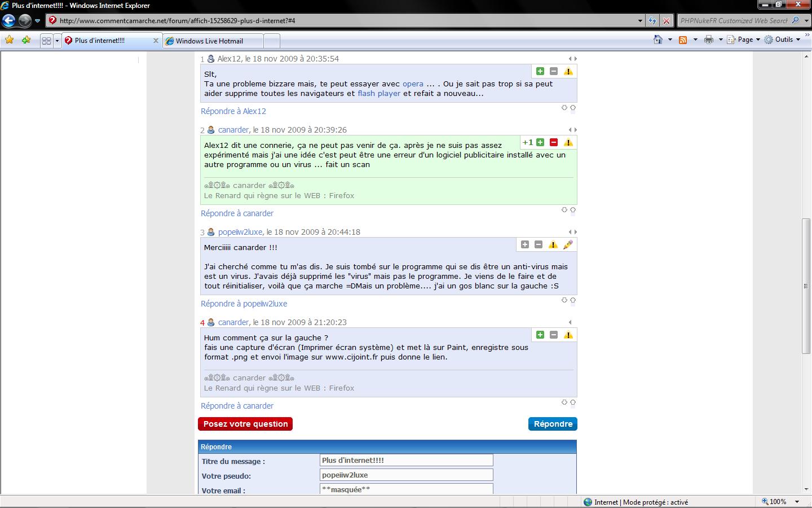Downvote canarder's last post with minus

pyautogui.click(x=554, y=335)
